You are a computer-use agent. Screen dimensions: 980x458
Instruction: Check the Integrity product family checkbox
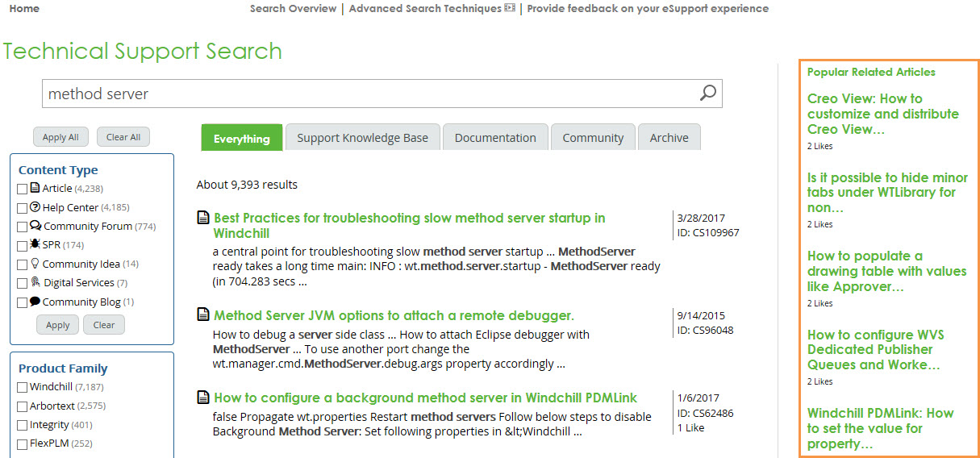pyautogui.click(x=23, y=425)
